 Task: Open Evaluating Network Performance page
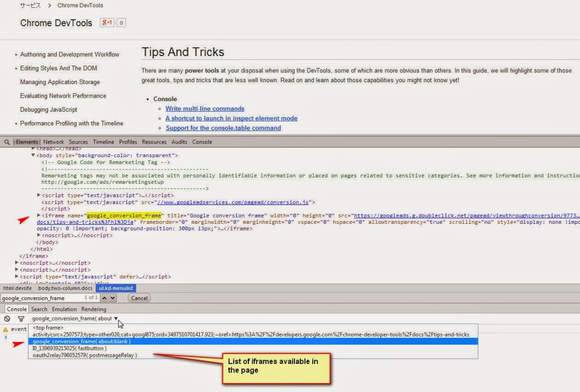pos(63,96)
